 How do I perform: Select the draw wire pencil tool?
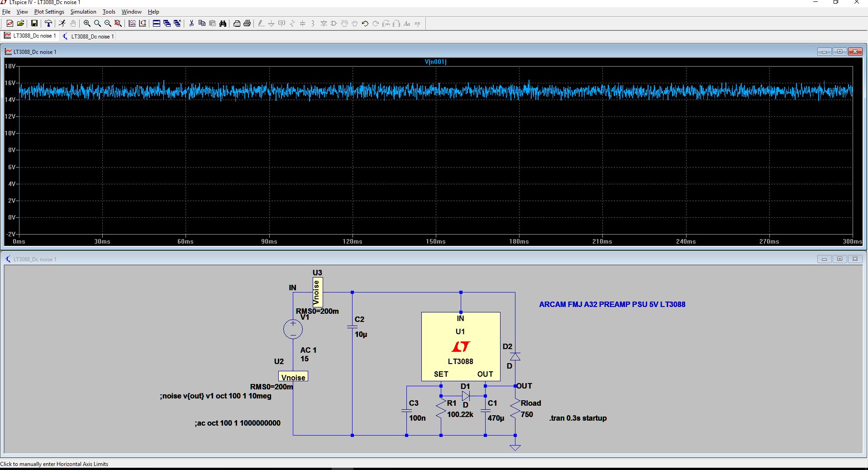point(261,24)
